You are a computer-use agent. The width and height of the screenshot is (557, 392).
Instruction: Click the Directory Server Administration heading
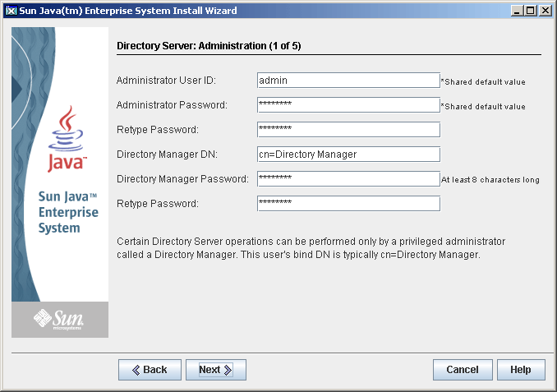point(209,46)
